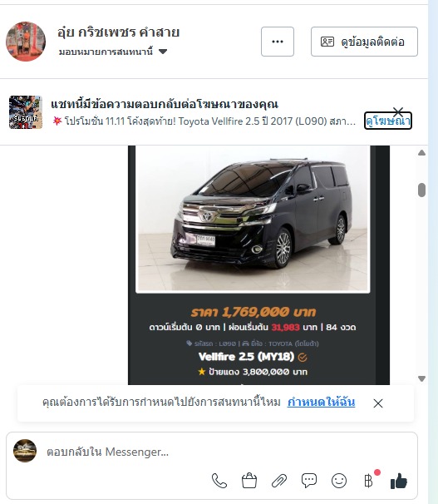Open the three-dots more options button

pos(278,42)
